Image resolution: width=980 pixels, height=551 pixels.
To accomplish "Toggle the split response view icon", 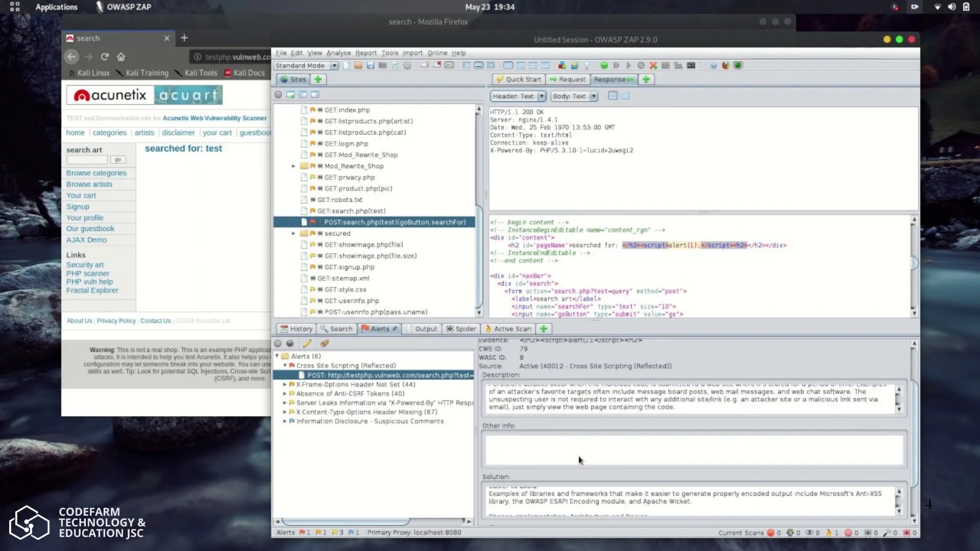I will [x=613, y=96].
